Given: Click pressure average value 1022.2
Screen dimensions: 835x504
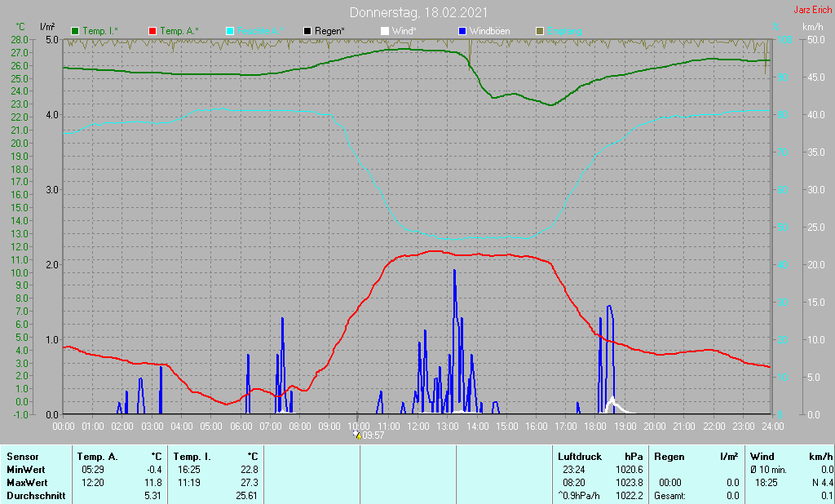Looking at the screenshot, I should coord(630,496).
